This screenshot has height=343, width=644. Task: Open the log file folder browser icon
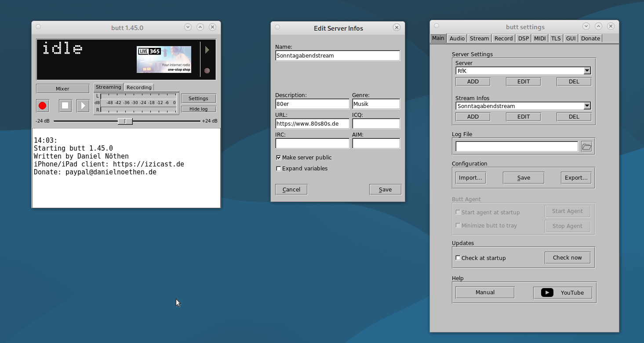click(586, 147)
